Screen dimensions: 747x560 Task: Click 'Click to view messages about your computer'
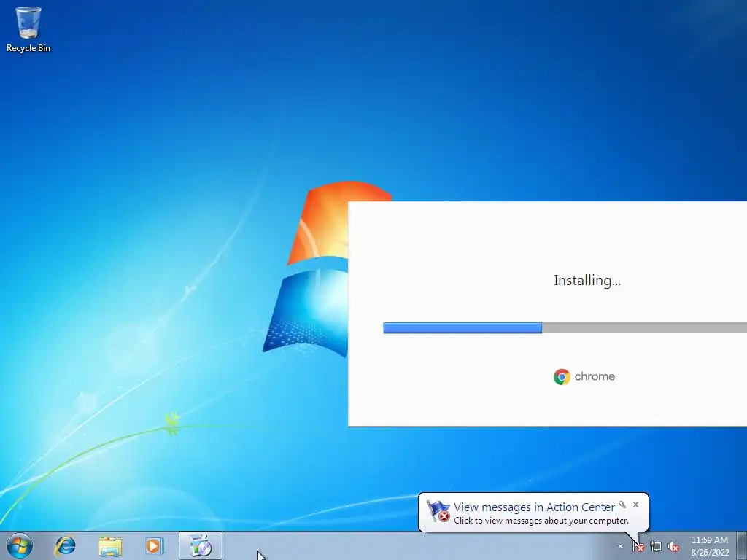[x=541, y=521]
